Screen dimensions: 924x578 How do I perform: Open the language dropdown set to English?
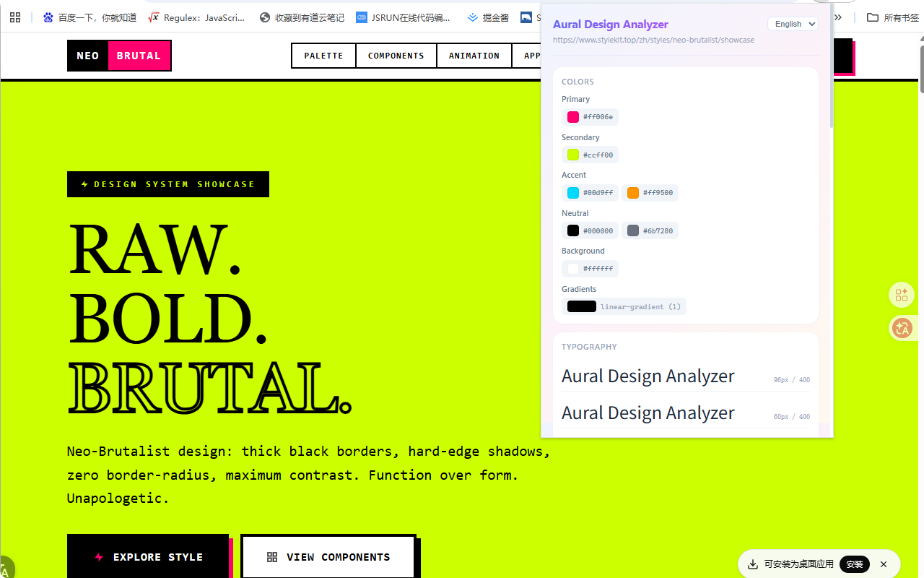click(x=793, y=24)
